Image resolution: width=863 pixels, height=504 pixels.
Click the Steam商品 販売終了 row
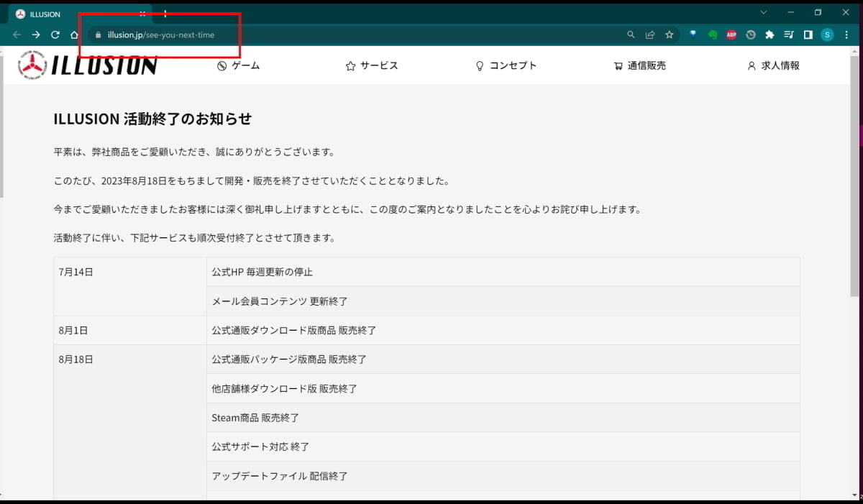pos(503,418)
